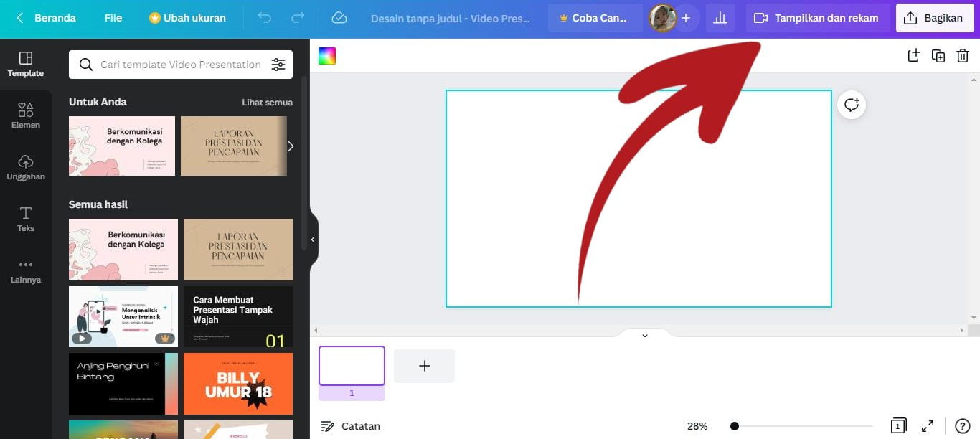Open Lainnya in the sidebar
980x439 pixels.
25,270
